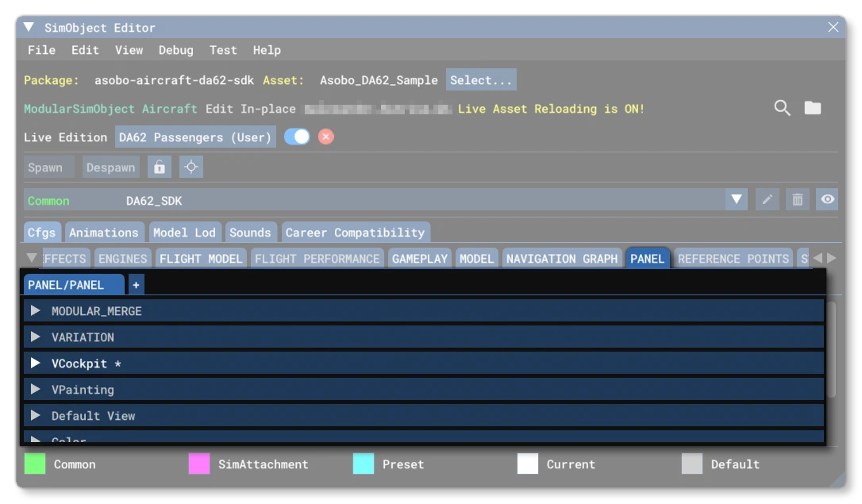
Task: Open the File menu
Action: click(x=42, y=50)
